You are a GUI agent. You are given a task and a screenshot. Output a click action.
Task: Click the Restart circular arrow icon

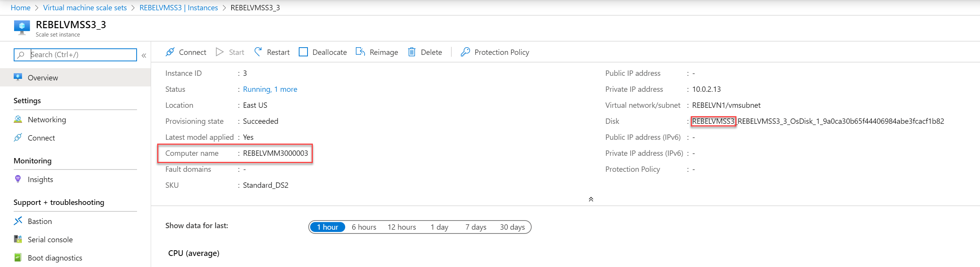(258, 52)
